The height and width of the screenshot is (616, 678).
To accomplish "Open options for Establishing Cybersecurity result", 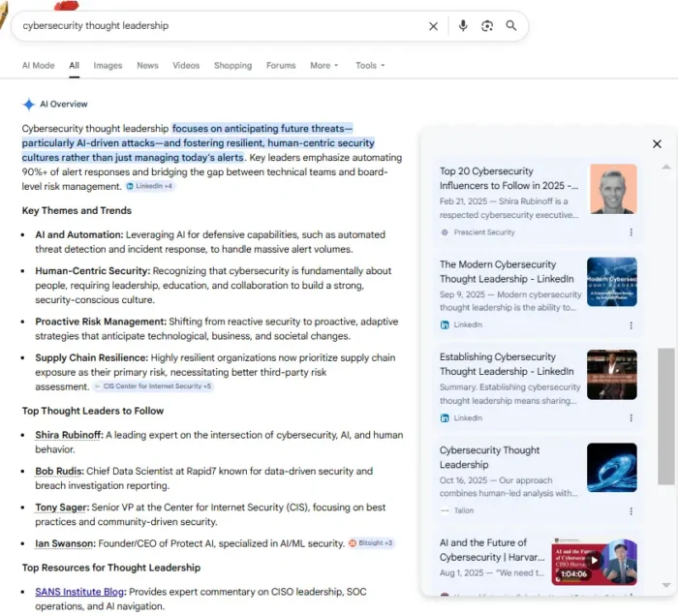I will tap(631, 418).
